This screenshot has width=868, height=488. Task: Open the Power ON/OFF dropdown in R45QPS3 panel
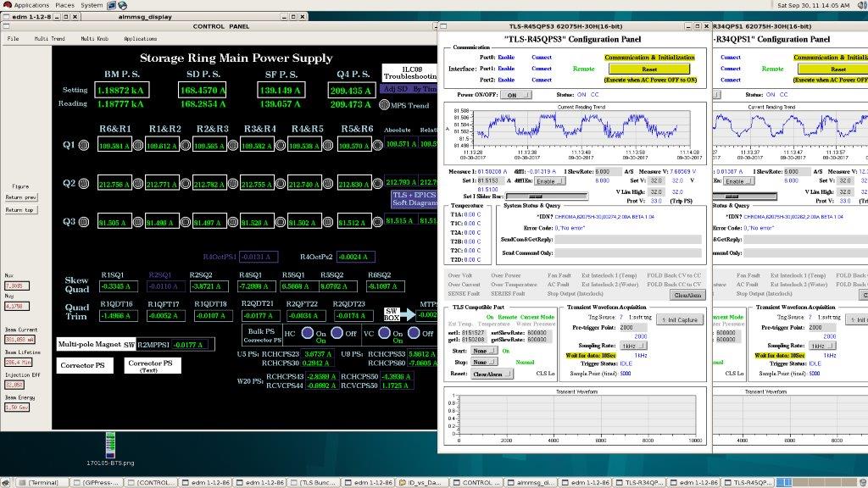(x=514, y=95)
